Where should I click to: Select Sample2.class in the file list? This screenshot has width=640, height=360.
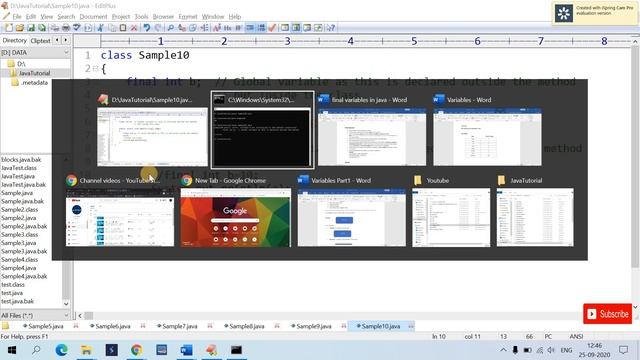click(x=20, y=209)
